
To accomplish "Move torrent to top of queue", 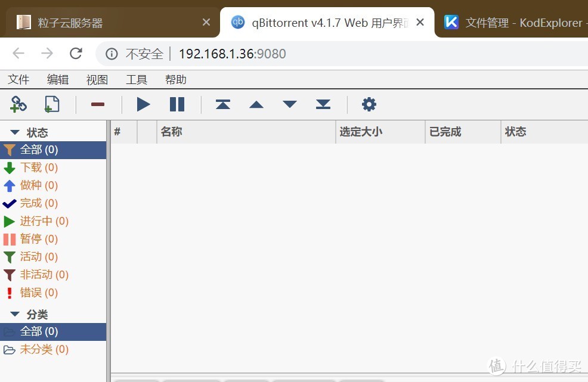I will [223, 104].
